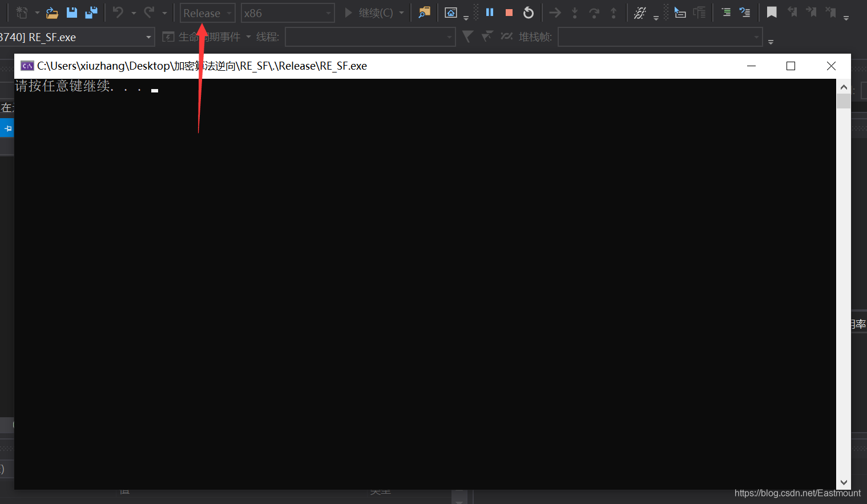
Task: Click the Continue (继续) debug button
Action: 369,13
